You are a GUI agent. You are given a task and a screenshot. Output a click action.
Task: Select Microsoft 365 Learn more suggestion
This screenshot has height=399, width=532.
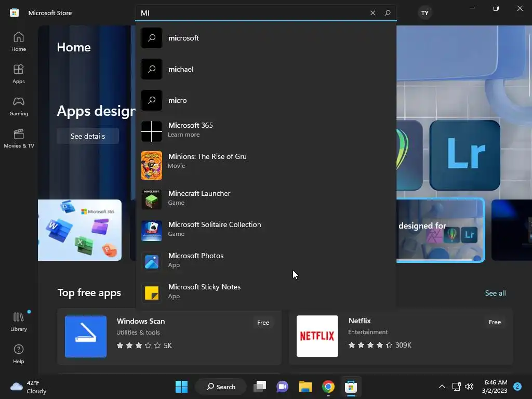click(266, 131)
